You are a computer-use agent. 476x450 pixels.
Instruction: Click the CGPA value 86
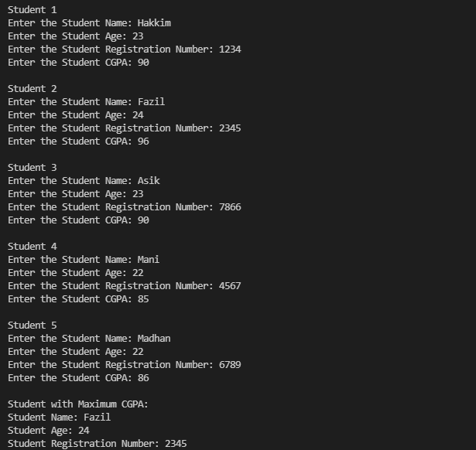coord(143,378)
